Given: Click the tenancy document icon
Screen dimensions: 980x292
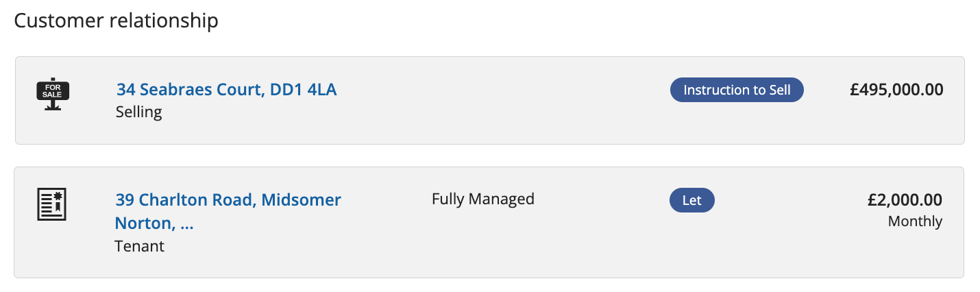Looking at the screenshot, I should click(x=51, y=204).
